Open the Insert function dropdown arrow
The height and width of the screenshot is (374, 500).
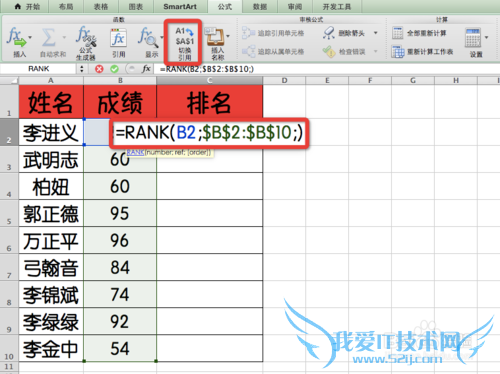tap(30, 37)
